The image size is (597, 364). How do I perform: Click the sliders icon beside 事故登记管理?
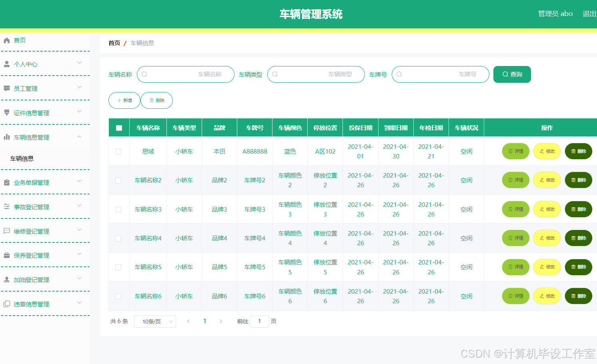coord(7,207)
